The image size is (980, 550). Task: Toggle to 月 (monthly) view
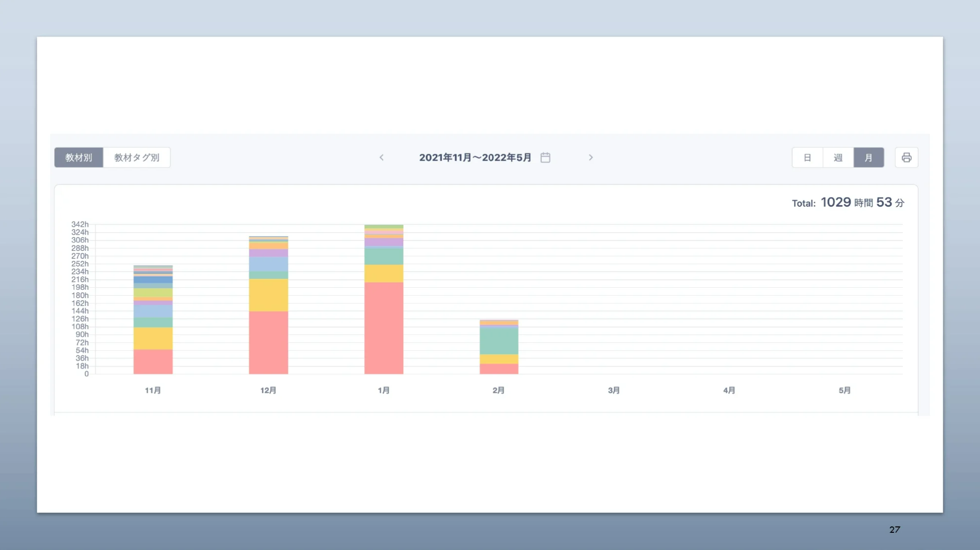click(x=869, y=157)
